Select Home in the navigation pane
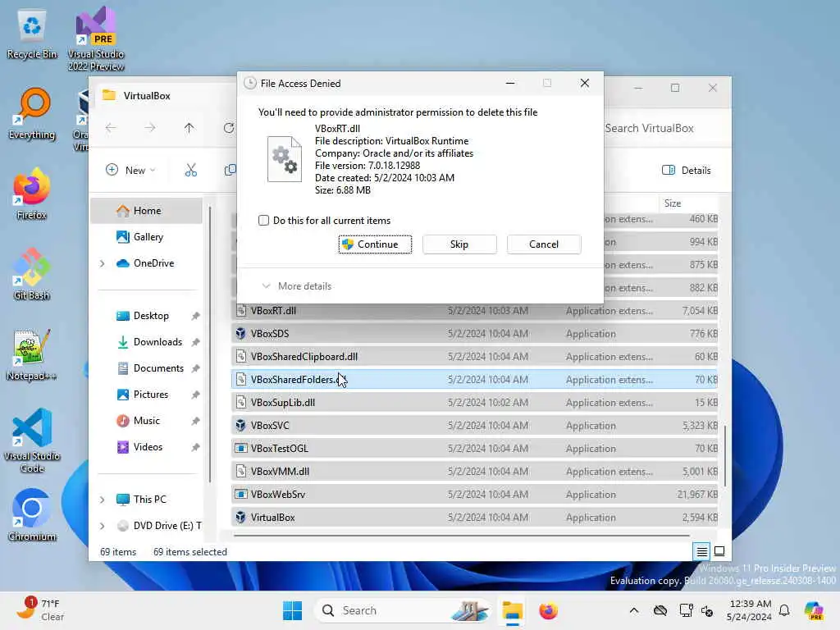The width and height of the screenshot is (840, 630). (x=146, y=211)
